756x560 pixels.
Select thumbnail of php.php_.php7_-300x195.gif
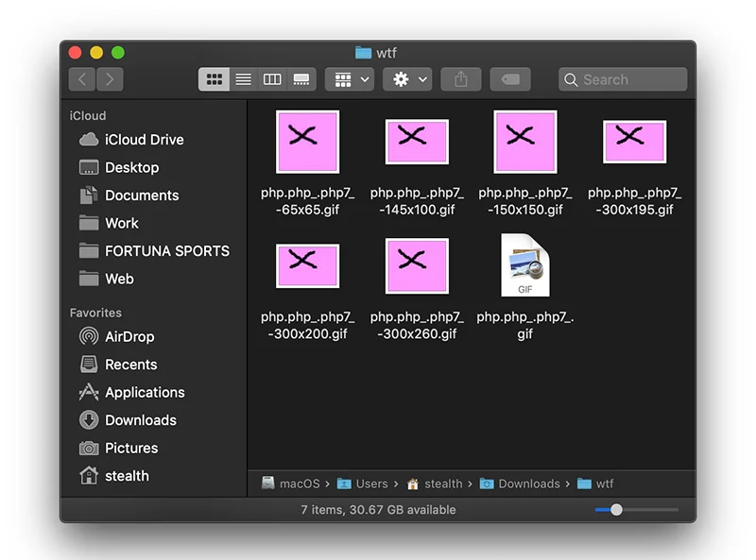click(x=634, y=142)
